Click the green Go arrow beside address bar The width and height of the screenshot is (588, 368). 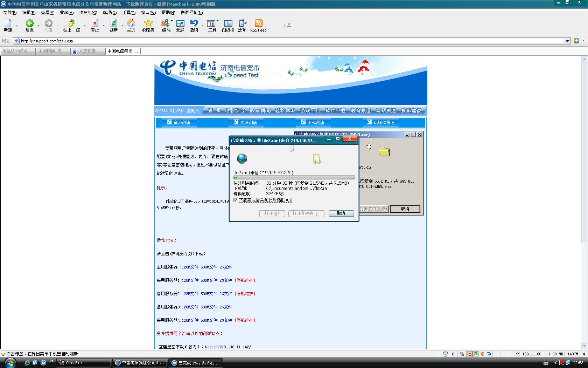click(576, 41)
